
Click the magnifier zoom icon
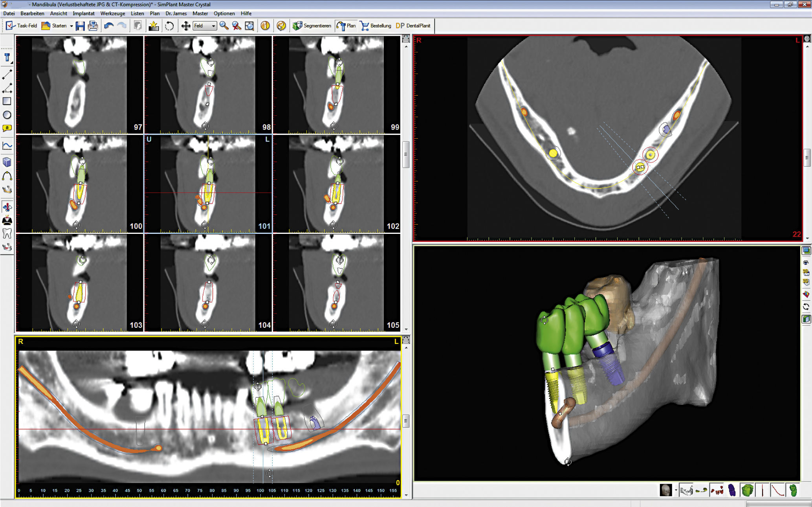(224, 26)
